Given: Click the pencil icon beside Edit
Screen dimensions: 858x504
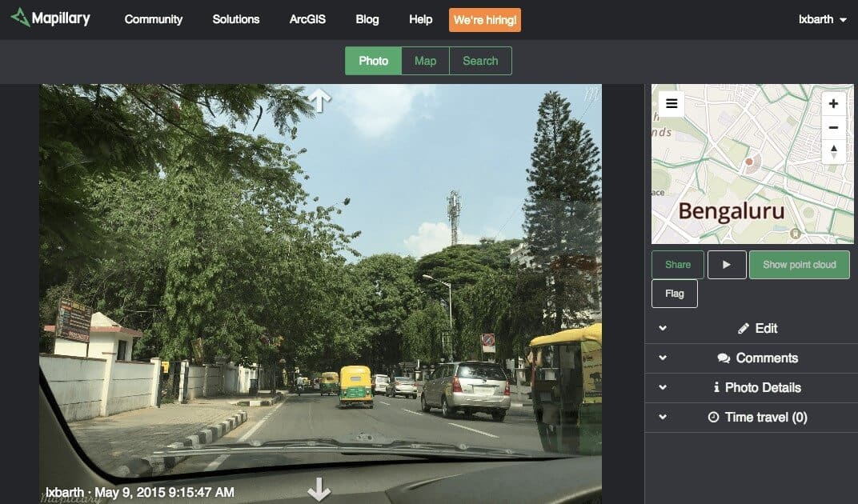Looking at the screenshot, I should [743, 328].
